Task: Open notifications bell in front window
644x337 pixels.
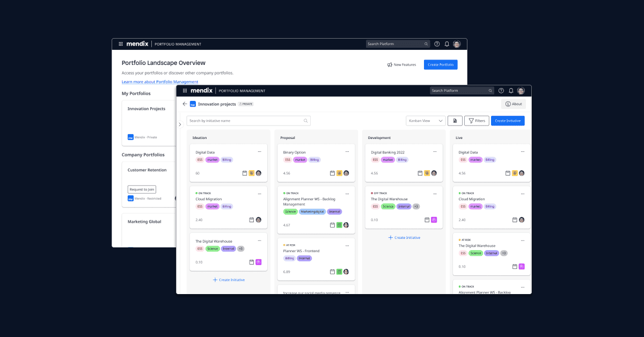Action: [x=511, y=91]
